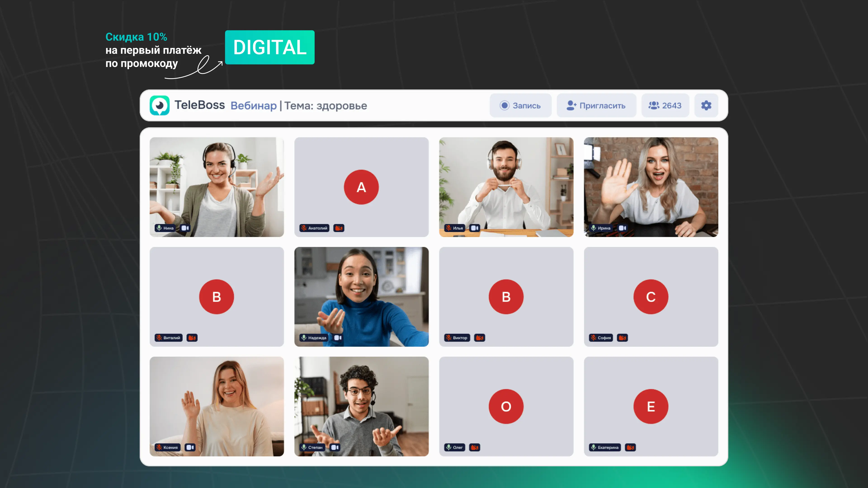868x488 pixels.
Task: Open the 2643 participants list
Action: [x=665, y=106]
